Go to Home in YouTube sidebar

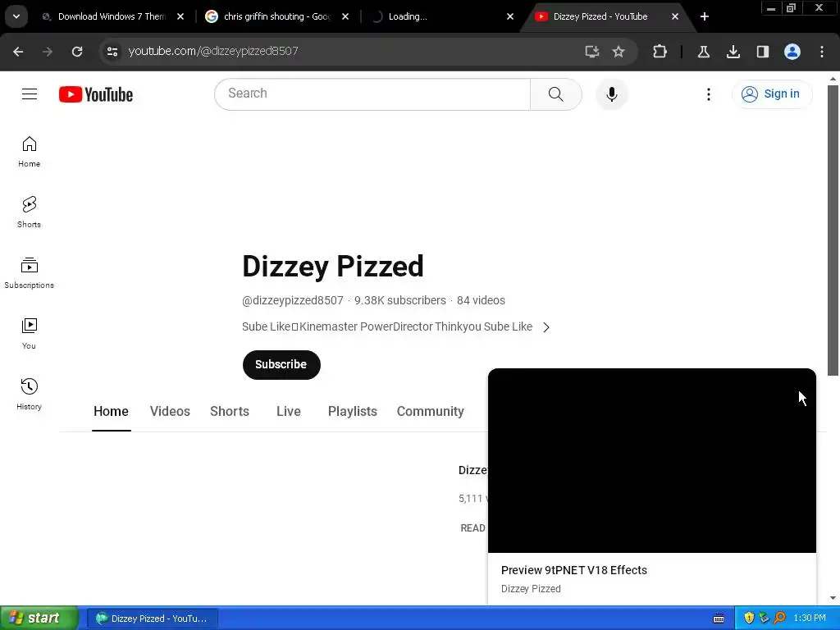tap(29, 152)
